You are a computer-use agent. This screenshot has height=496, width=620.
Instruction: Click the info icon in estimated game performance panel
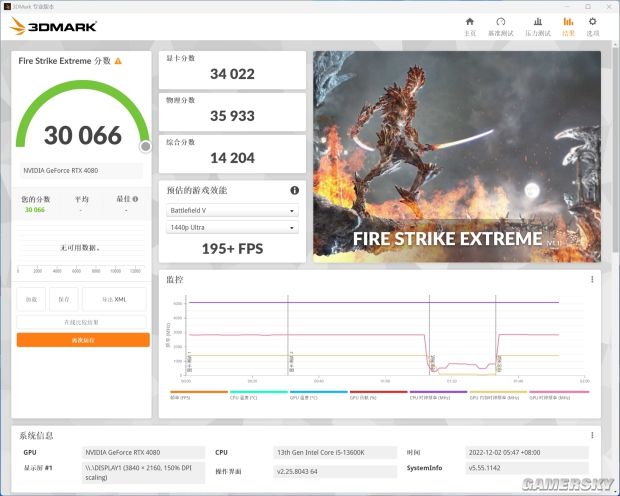click(x=295, y=190)
